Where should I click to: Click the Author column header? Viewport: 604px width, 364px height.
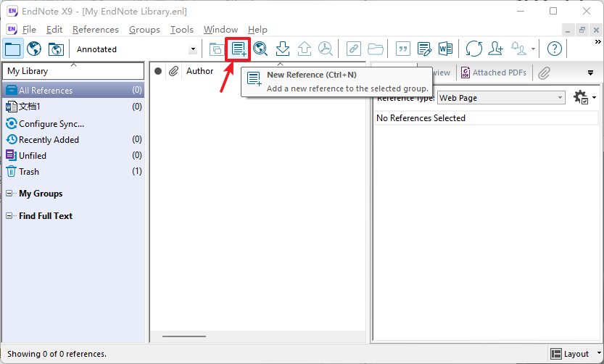tap(199, 71)
